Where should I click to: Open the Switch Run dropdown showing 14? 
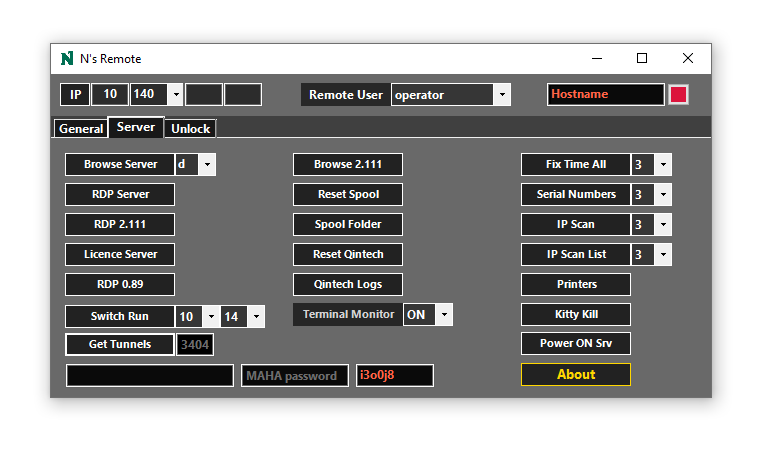(x=256, y=317)
